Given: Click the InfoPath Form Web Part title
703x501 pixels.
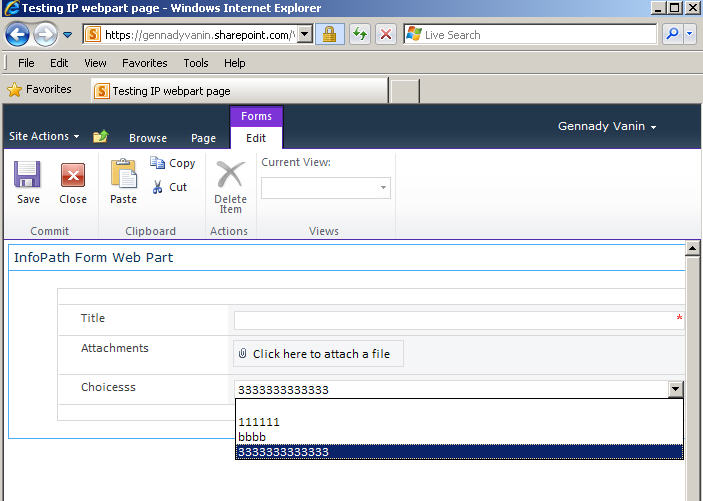Looking at the screenshot, I should (93, 257).
